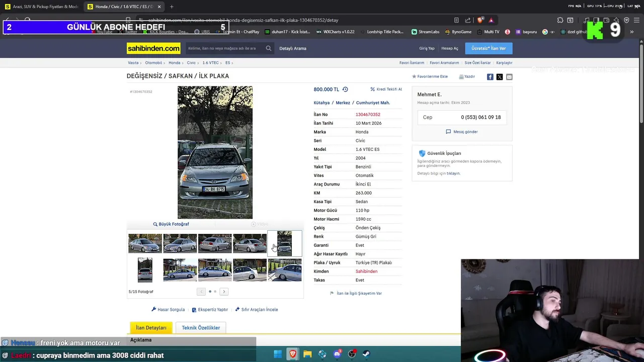Open the BynoGame bookmark
The width and height of the screenshot is (644, 362).
coord(458,32)
